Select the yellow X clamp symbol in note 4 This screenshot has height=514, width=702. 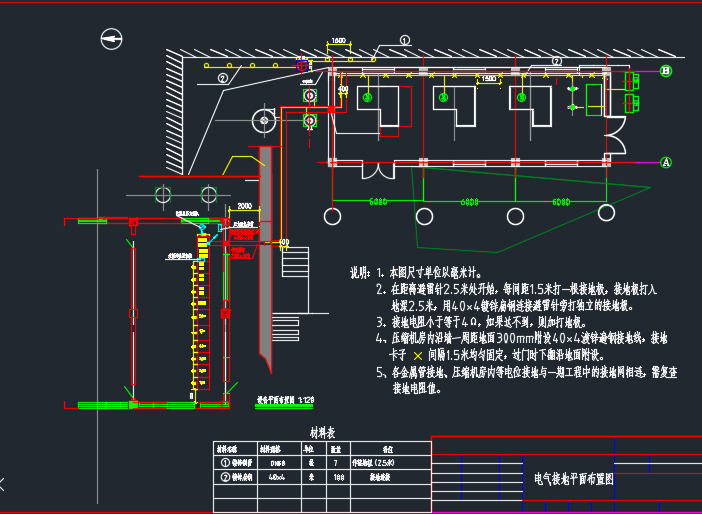tap(418, 356)
